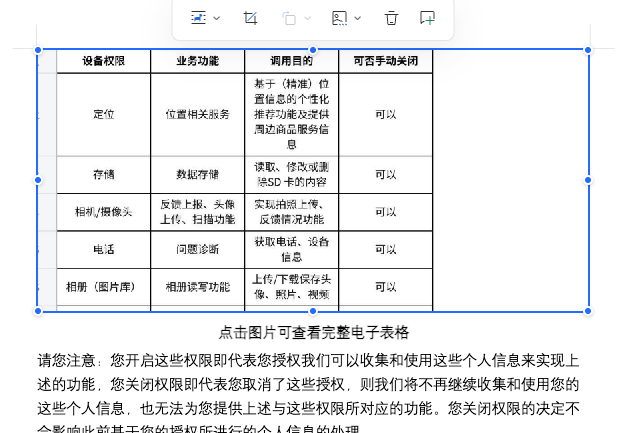The width and height of the screenshot is (641, 433).
Task: Click the table cell 定位
Action: coord(103,114)
